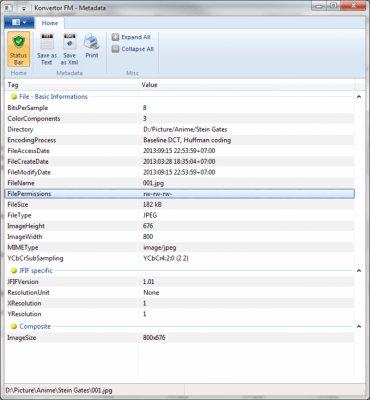Select the Home ribbon tab

(50, 23)
